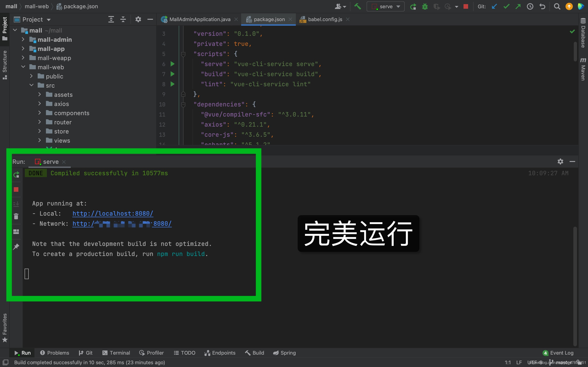The height and width of the screenshot is (367, 588).
Task: Expand the axios folder under src
Action: click(x=39, y=104)
